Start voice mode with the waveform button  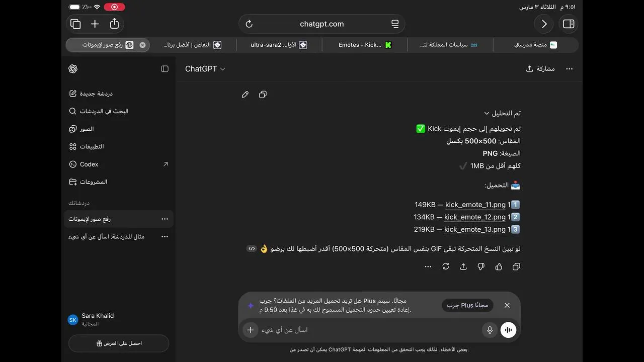tap(508, 330)
